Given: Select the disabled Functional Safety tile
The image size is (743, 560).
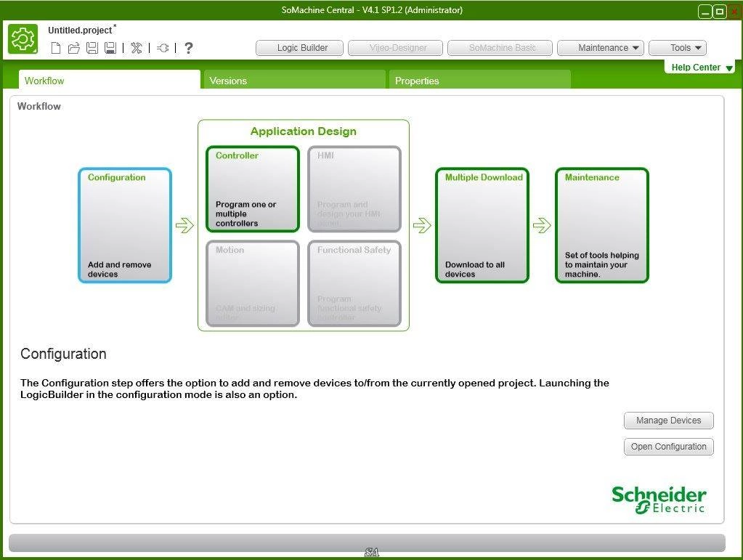Looking at the screenshot, I should pos(354,283).
